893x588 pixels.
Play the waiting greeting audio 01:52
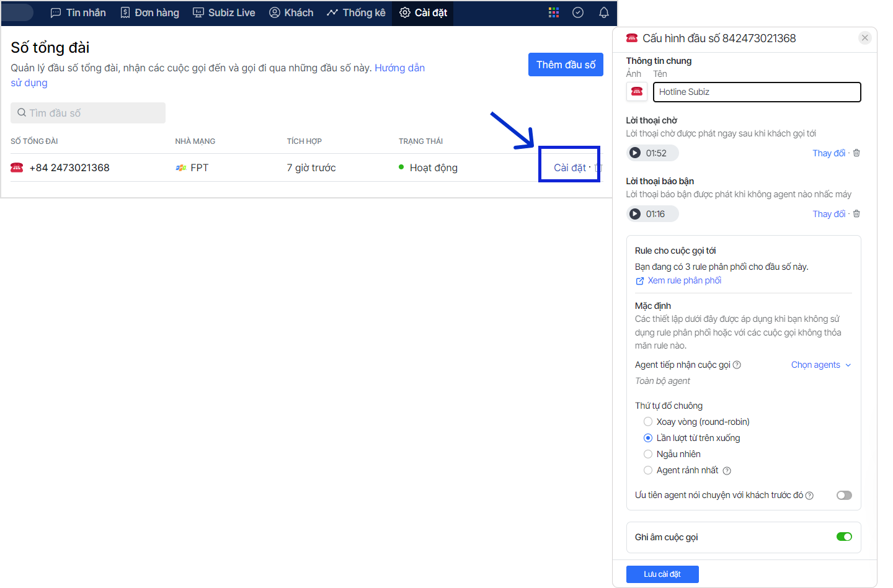click(x=635, y=153)
